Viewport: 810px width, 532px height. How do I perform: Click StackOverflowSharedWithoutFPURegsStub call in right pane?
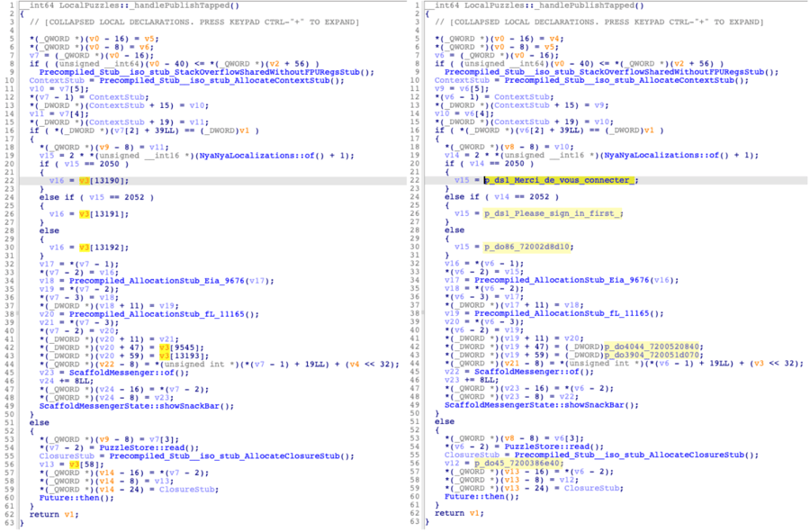[x=612, y=72]
